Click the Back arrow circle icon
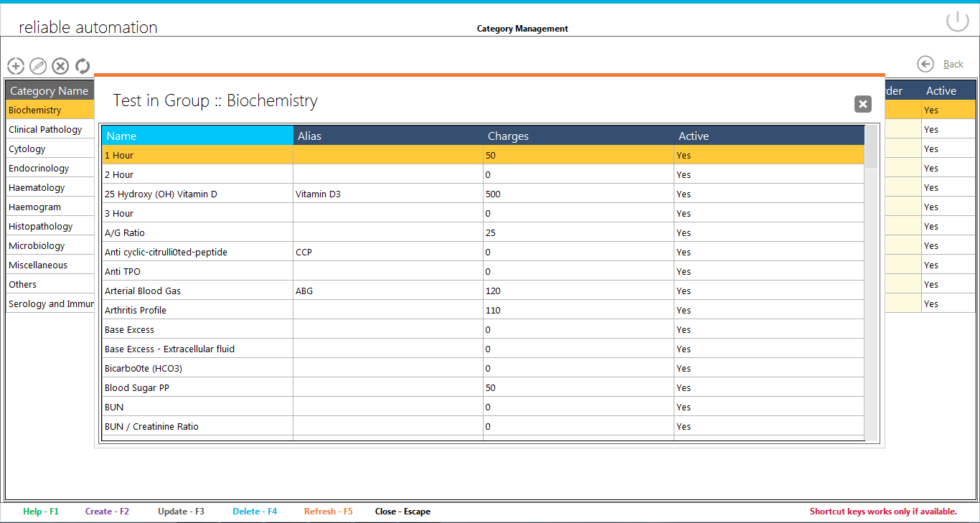This screenshot has width=980, height=523. point(925,64)
